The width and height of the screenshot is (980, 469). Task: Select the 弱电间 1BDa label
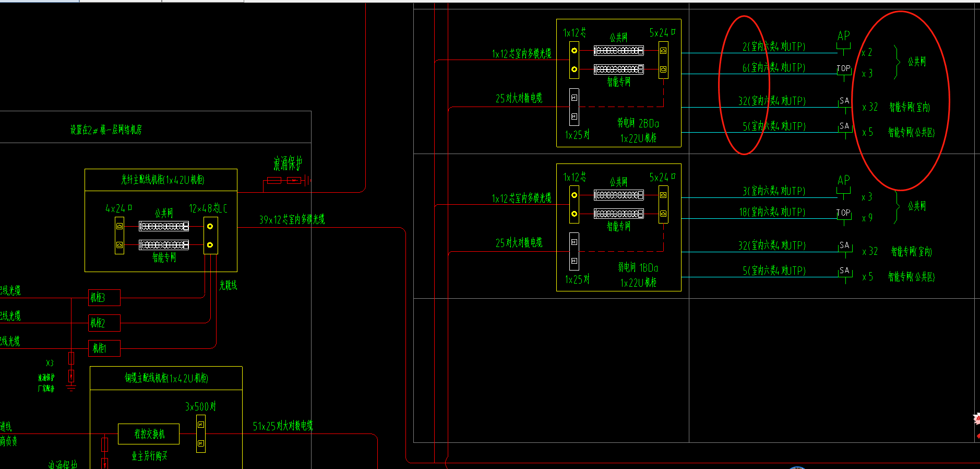[x=638, y=267]
